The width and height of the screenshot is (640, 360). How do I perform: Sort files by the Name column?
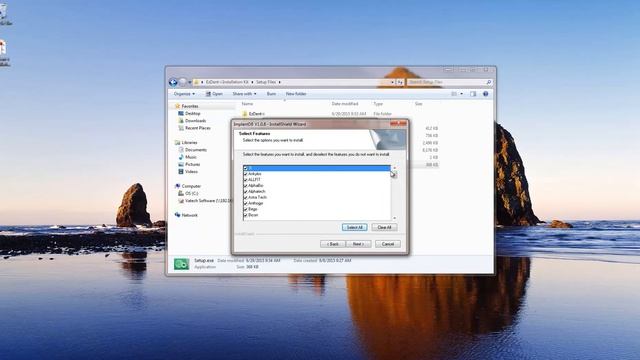pos(247,104)
